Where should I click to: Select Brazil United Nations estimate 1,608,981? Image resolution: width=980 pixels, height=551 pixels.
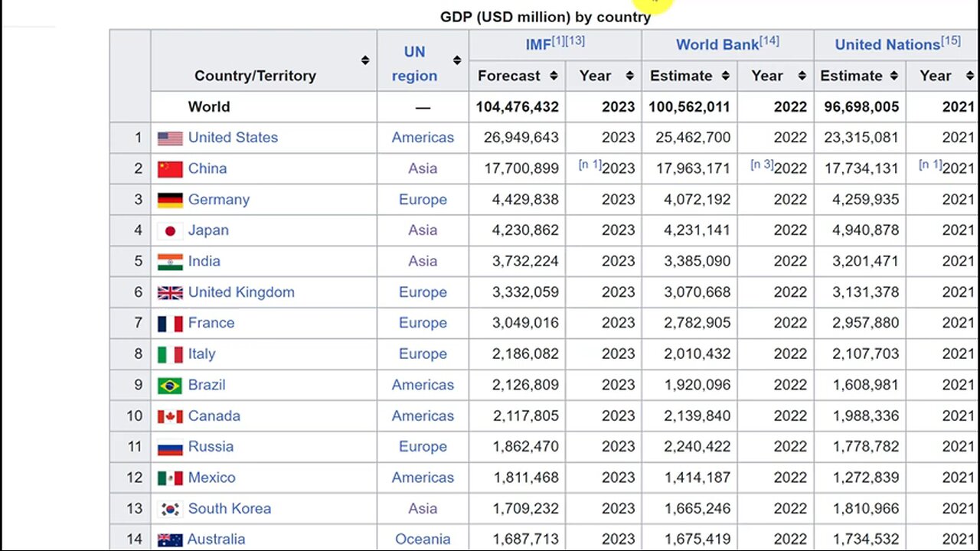point(866,385)
